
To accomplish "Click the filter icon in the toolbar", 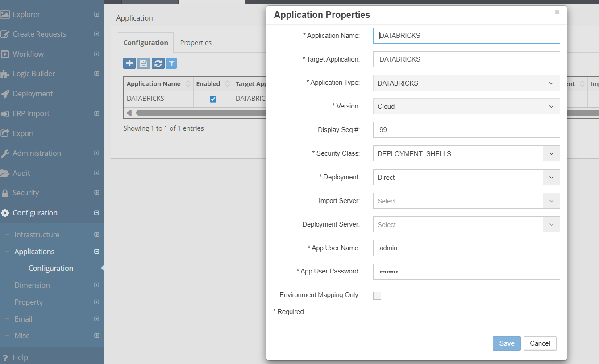I will click(171, 63).
